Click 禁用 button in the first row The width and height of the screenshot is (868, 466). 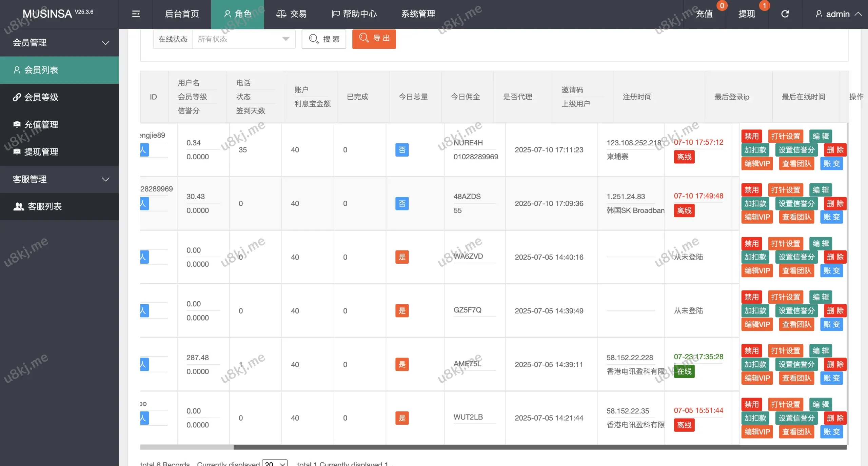751,136
